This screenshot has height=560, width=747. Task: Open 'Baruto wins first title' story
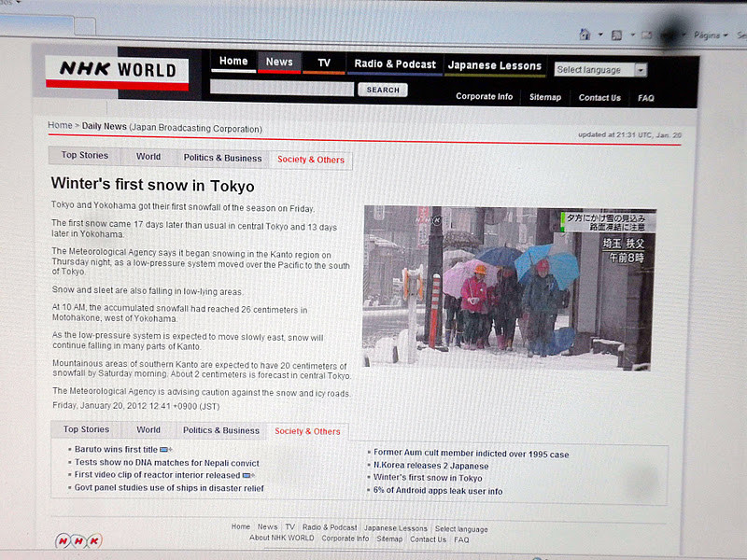coord(116,450)
